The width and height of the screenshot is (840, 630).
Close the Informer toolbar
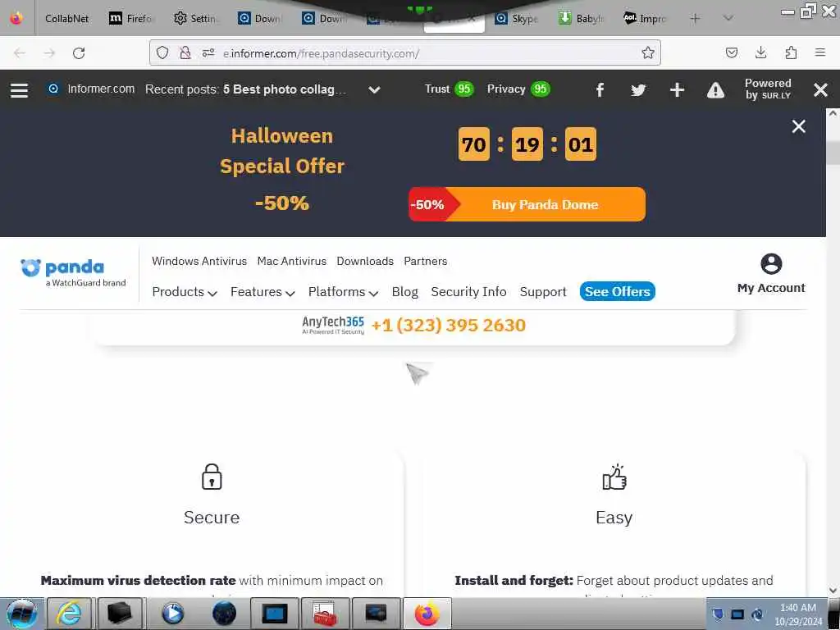point(820,89)
